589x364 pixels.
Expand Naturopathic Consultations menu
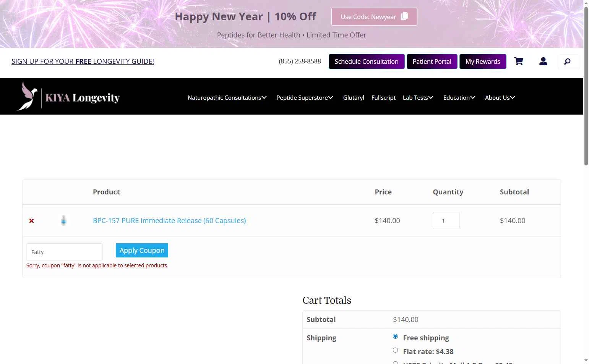[227, 98]
